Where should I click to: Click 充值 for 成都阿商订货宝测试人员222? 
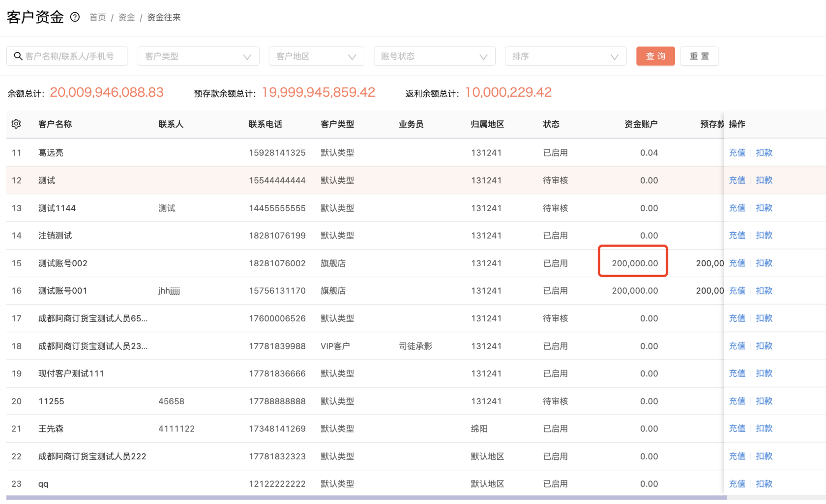[x=737, y=456]
